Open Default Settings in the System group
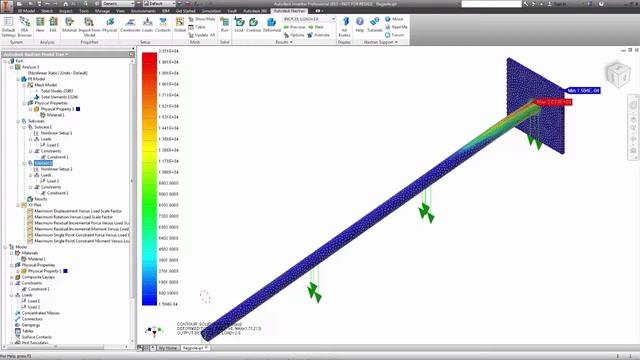Screen dimensions: 640x360 [8, 27]
